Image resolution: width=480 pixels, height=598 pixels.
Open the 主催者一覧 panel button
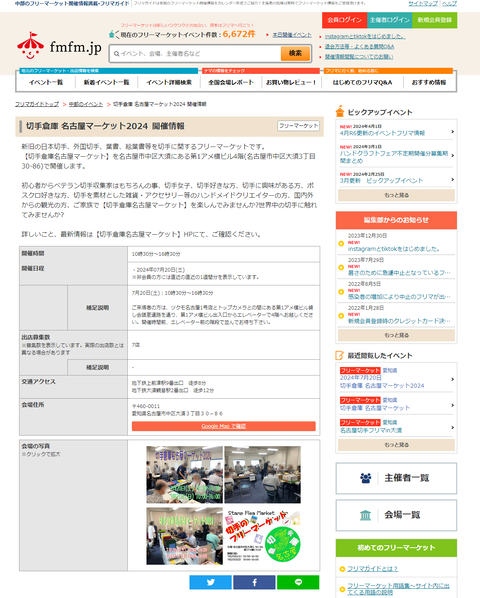396,478
